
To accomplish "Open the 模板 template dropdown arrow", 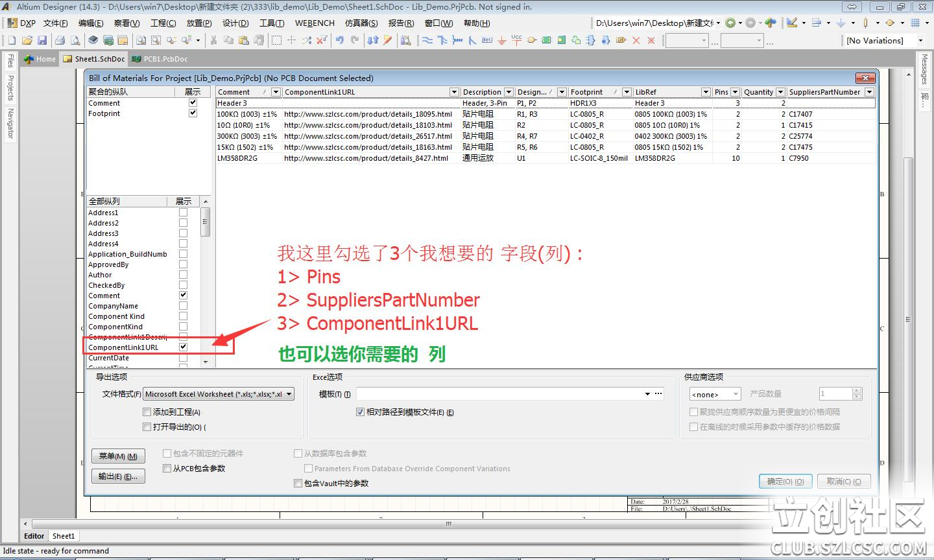I will pyautogui.click(x=647, y=393).
